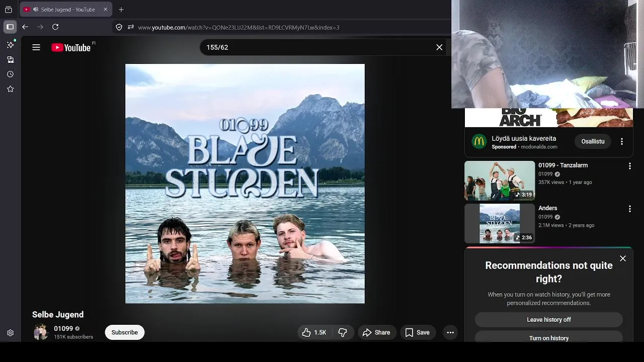This screenshot has height=362, width=644.
Task: Open history in the sidebar
Action: (x=10, y=74)
